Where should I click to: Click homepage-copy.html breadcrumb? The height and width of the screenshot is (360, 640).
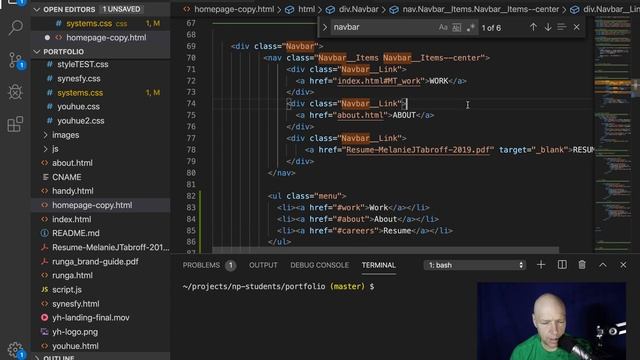pos(233,9)
